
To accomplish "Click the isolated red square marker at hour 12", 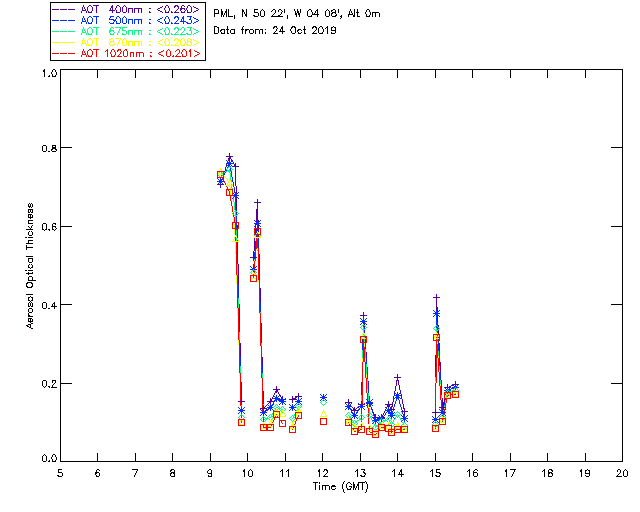I will (x=323, y=421).
